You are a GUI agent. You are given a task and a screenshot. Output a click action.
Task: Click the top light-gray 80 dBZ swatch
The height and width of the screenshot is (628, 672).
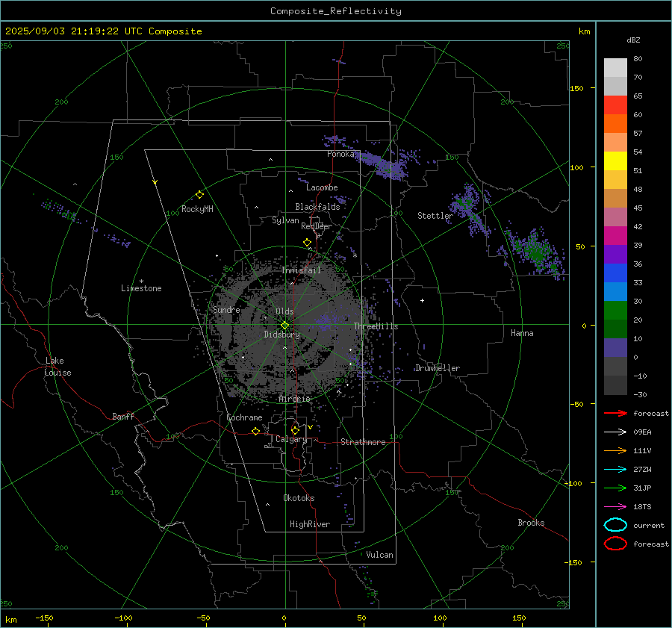[615, 67]
